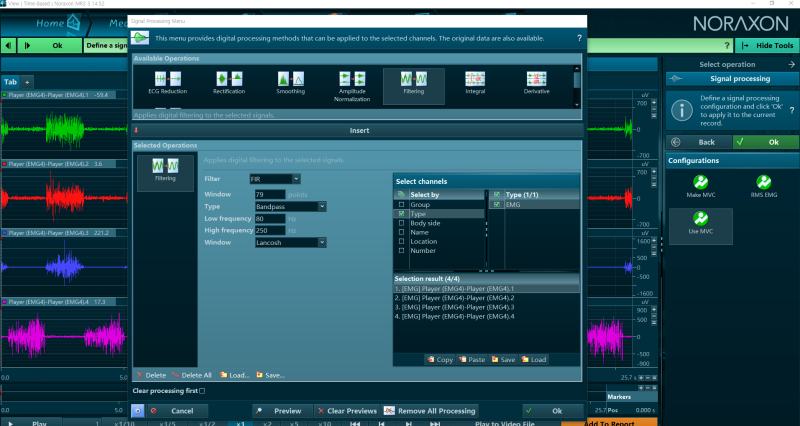The image size is (800, 426).
Task: Confirm dialog with bottom Ok button
Action: coord(553,411)
